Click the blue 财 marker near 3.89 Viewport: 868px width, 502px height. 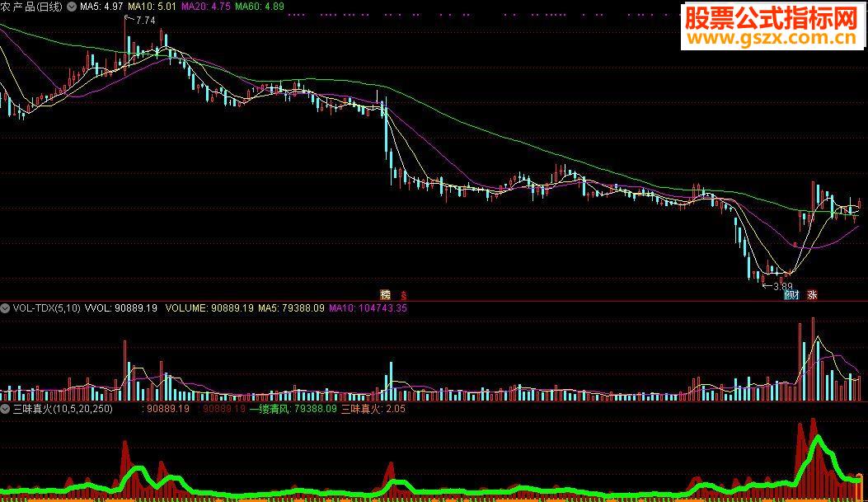[x=792, y=295]
